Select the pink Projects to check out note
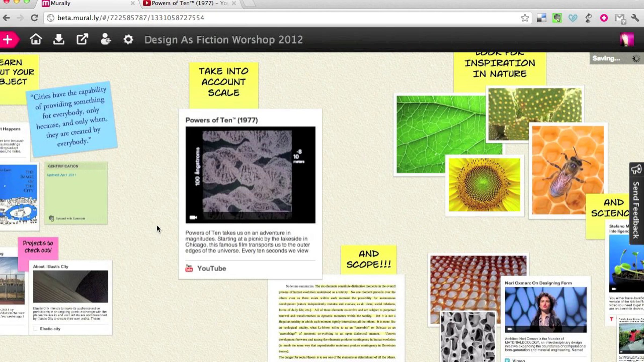This screenshot has width=644, height=362. point(38,247)
